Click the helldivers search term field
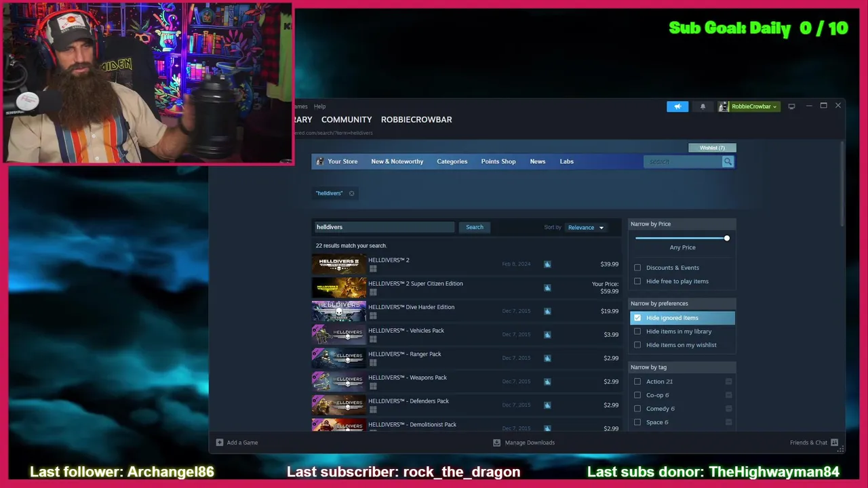868x488 pixels. (x=384, y=227)
